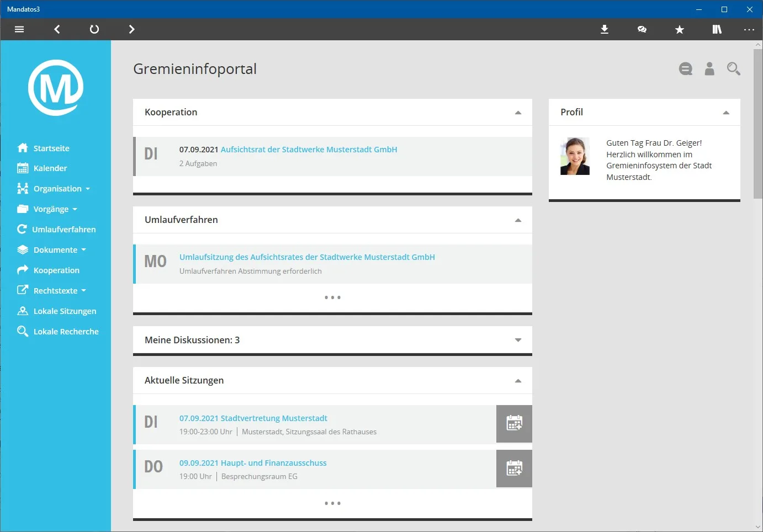This screenshot has height=532, width=763.
Task: Open Kalender from the sidebar
Action: pos(50,168)
